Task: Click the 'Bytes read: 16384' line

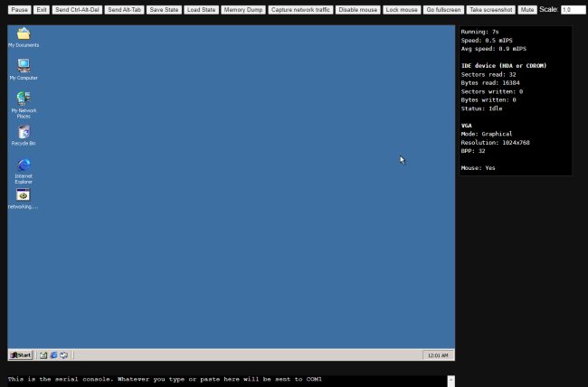Action: (490, 83)
